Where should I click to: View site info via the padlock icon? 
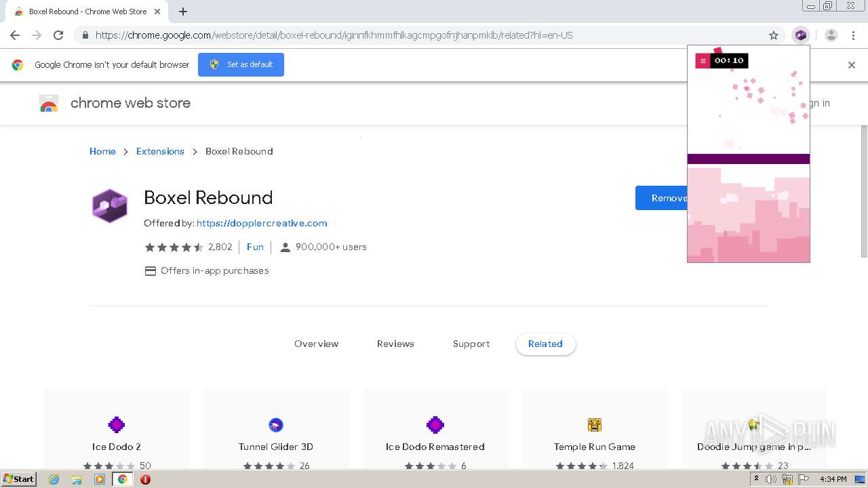click(x=85, y=35)
